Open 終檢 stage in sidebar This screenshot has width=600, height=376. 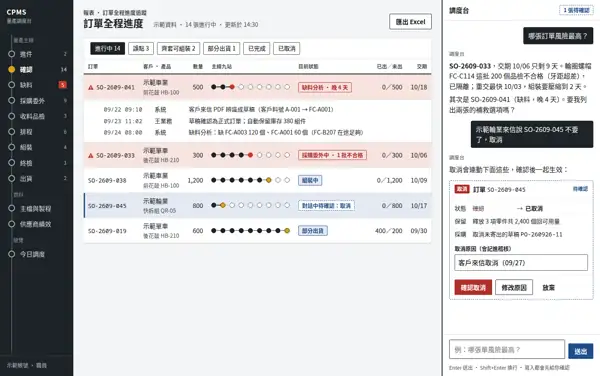pyautogui.click(x=37, y=163)
